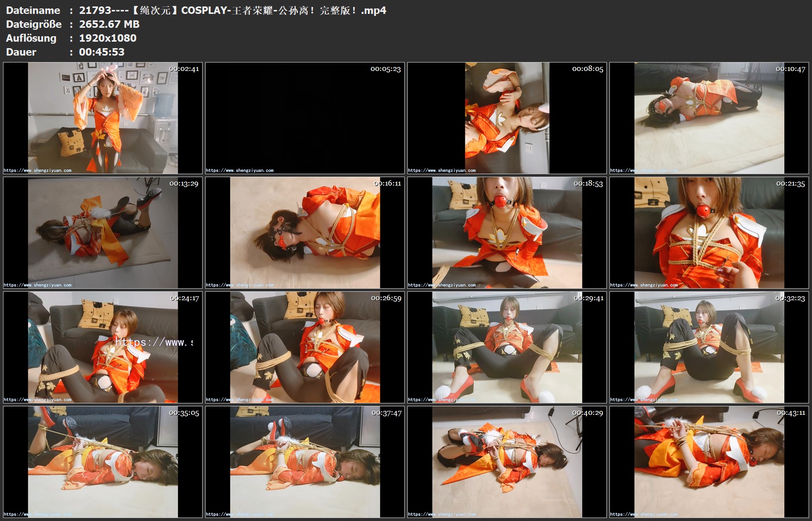Viewport: 812px width, 521px height.
Task: Click the watermark URL under the 00:05:23 frame
Action: pyautogui.click(x=240, y=171)
